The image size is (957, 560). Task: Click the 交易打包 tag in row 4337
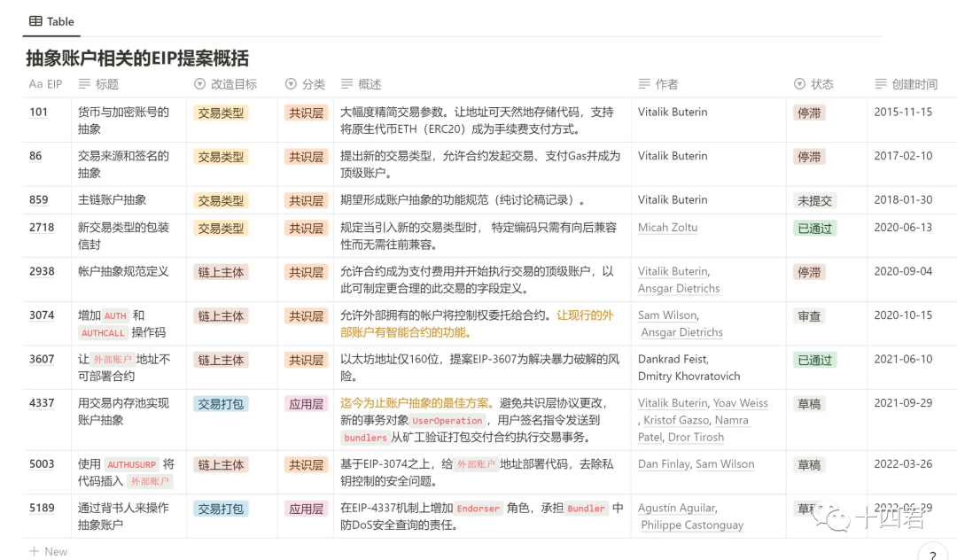(221, 404)
